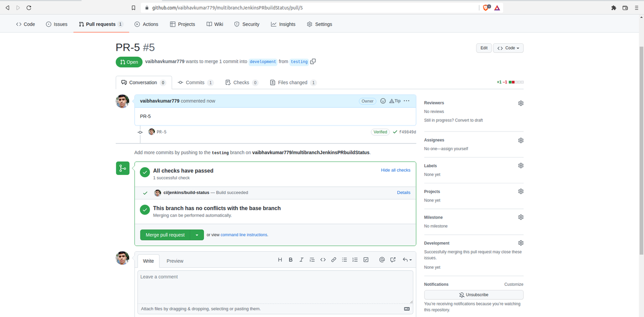The image size is (644, 317).
Task: Open saved replies dropdown
Action: point(407,260)
